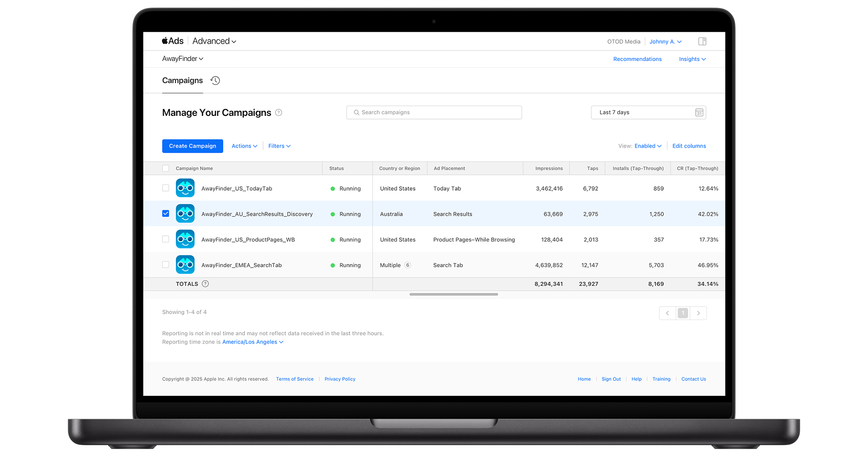Open the calendar icon in date range
The width and height of the screenshot is (868, 453).
coord(699,112)
